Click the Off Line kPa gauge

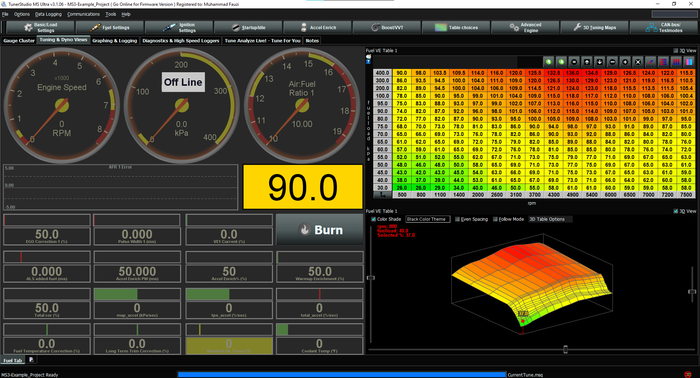coord(182,105)
